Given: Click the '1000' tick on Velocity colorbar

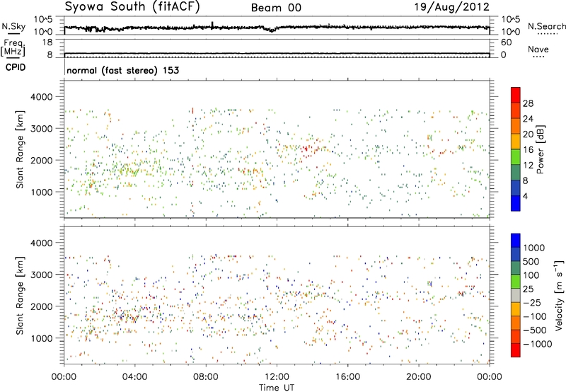Looking at the screenshot, I should coord(533,248).
